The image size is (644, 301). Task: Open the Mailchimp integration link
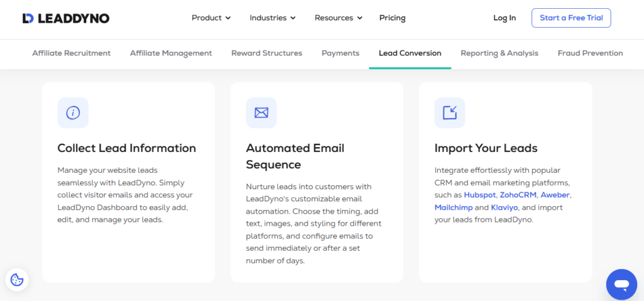pyautogui.click(x=453, y=207)
